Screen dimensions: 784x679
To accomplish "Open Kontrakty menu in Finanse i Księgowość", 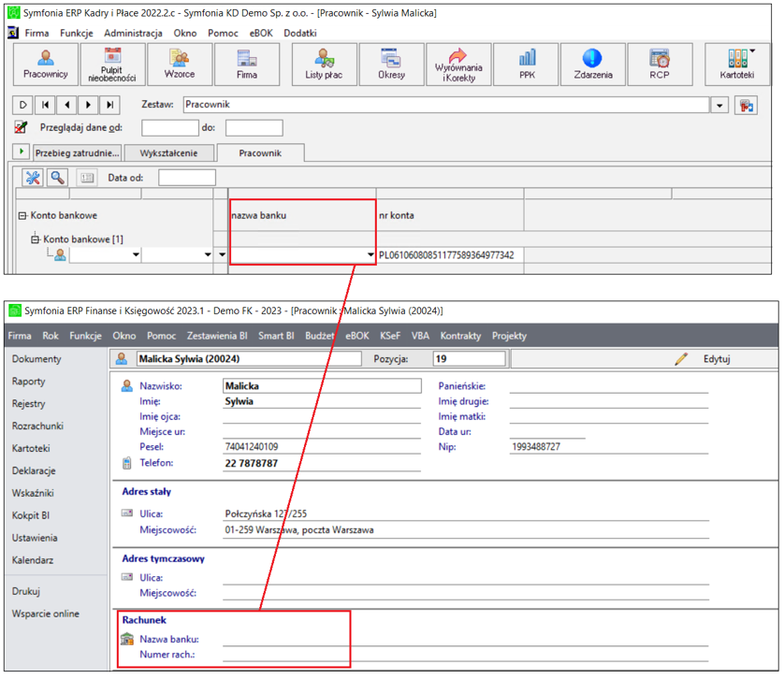I will 460,336.
